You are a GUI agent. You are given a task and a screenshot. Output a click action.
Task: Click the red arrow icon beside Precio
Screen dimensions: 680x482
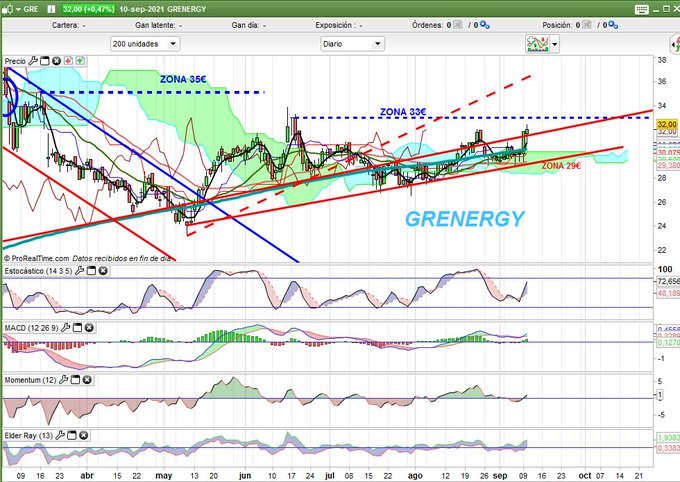[x=68, y=61]
